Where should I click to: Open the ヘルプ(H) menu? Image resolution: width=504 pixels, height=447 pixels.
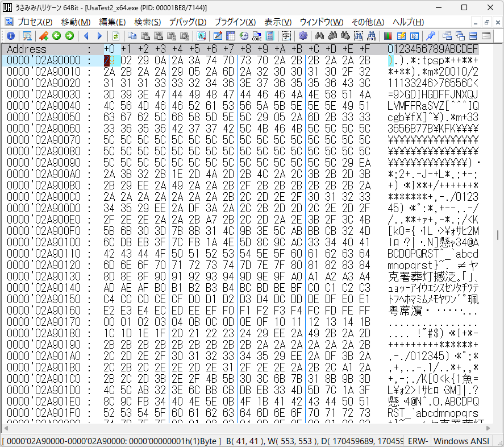click(x=408, y=22)
